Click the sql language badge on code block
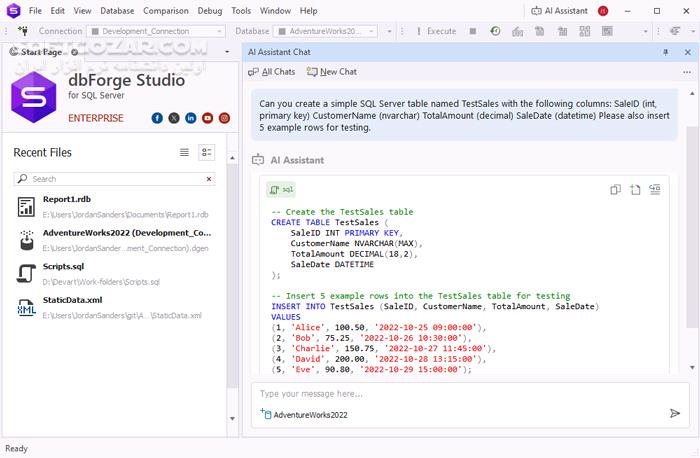 tap(281, 190)
